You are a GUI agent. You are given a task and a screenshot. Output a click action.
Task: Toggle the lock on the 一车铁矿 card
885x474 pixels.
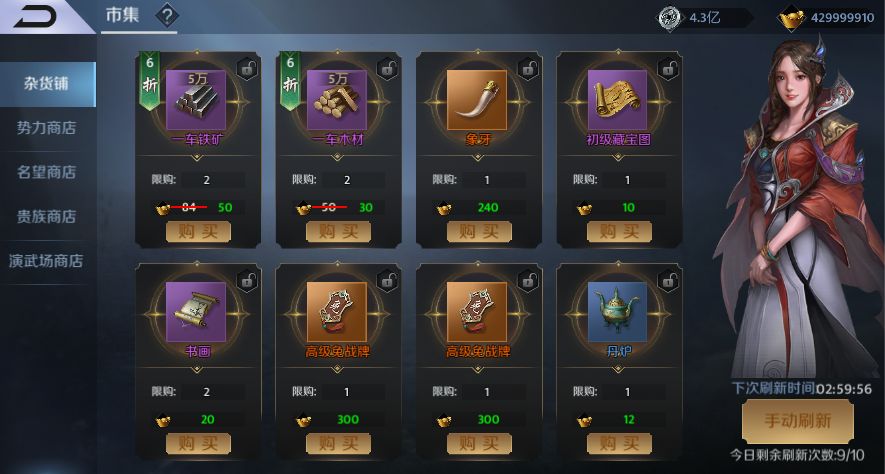point(247,69)
